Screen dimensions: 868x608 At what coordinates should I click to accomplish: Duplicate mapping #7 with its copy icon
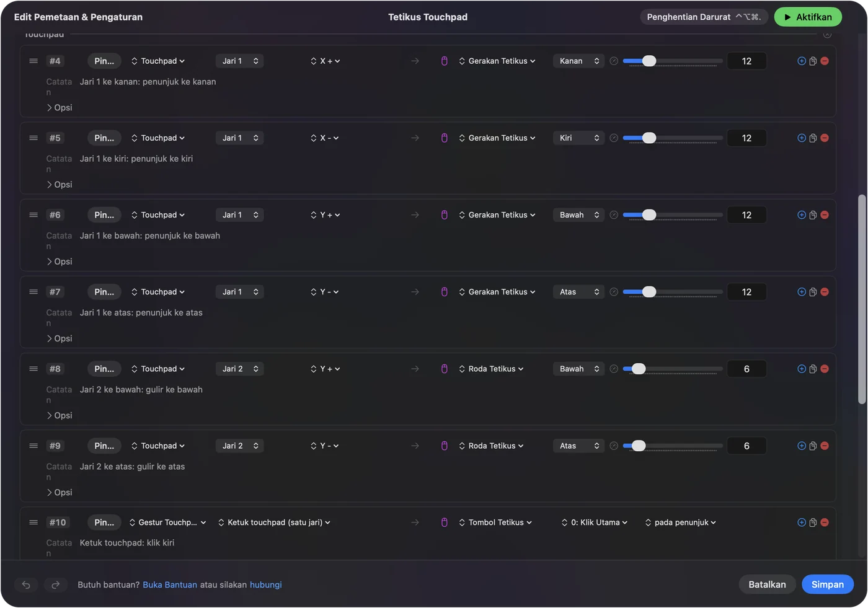point(813,292)
